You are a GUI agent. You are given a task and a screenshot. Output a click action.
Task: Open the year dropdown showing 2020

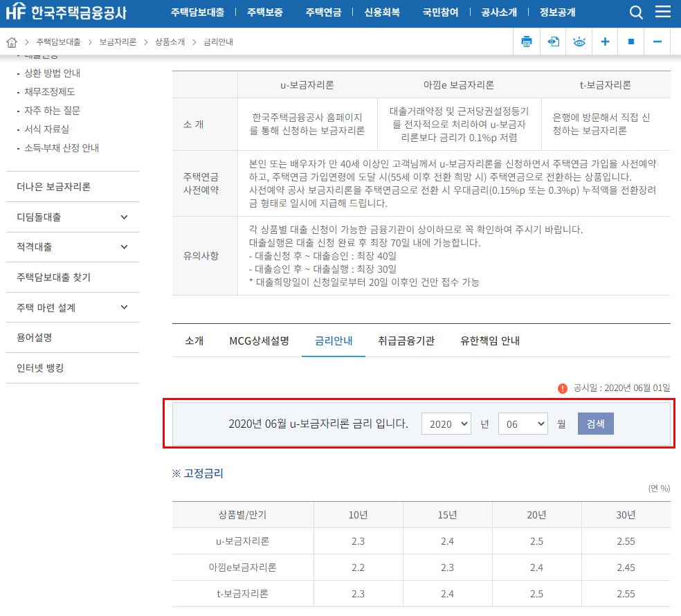[446, 424]
